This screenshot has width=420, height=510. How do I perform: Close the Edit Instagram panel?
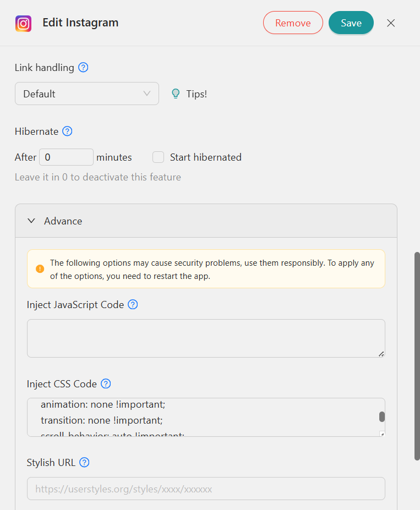(x=391, y=23)
